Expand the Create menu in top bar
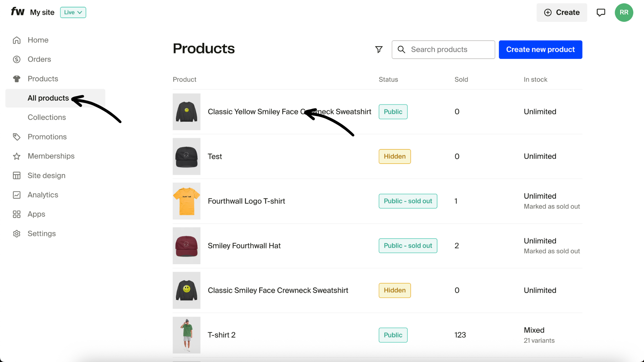 [562, 12]
